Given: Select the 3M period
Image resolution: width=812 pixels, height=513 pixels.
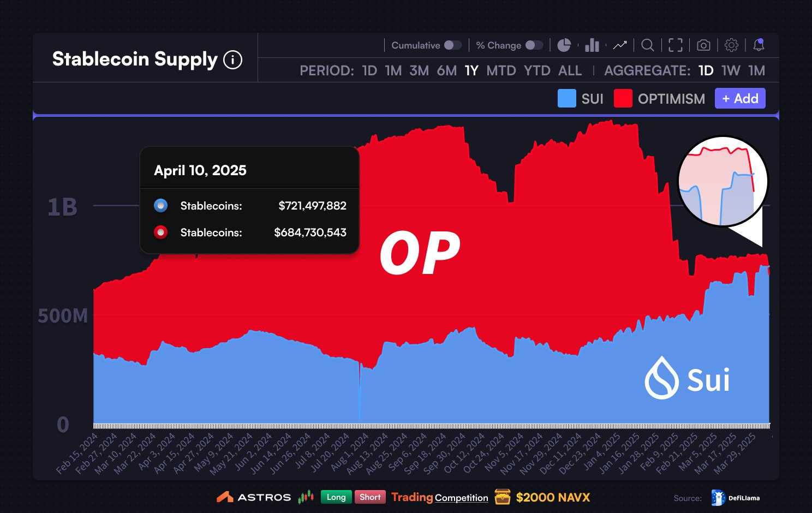Looking at the screenshot, I should pyautogui.click(x=419, y=71).
